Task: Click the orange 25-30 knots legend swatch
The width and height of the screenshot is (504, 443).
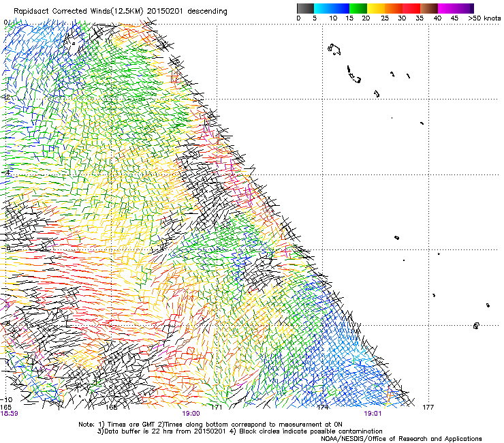Action: click(x=394, y=8)
